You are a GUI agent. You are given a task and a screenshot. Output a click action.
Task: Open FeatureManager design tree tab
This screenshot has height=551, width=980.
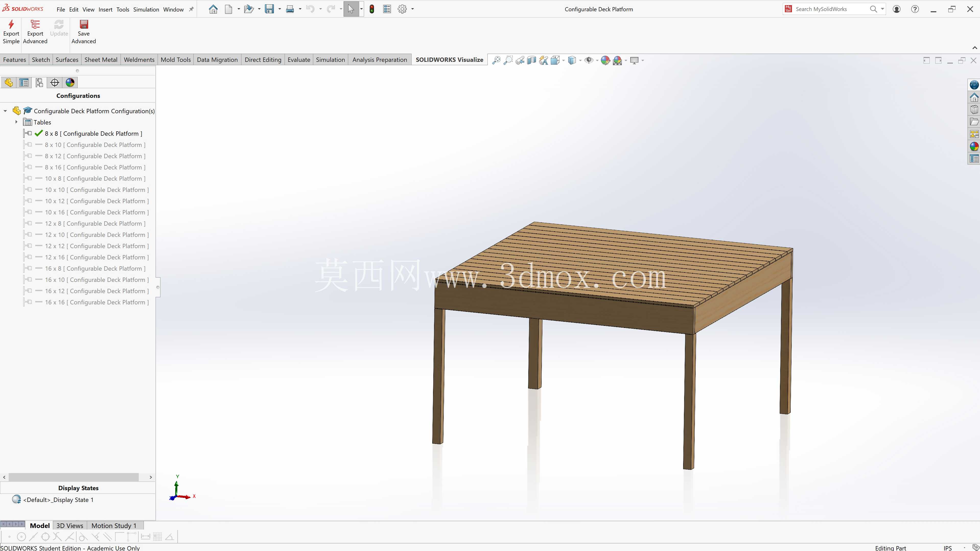point(9,83)
